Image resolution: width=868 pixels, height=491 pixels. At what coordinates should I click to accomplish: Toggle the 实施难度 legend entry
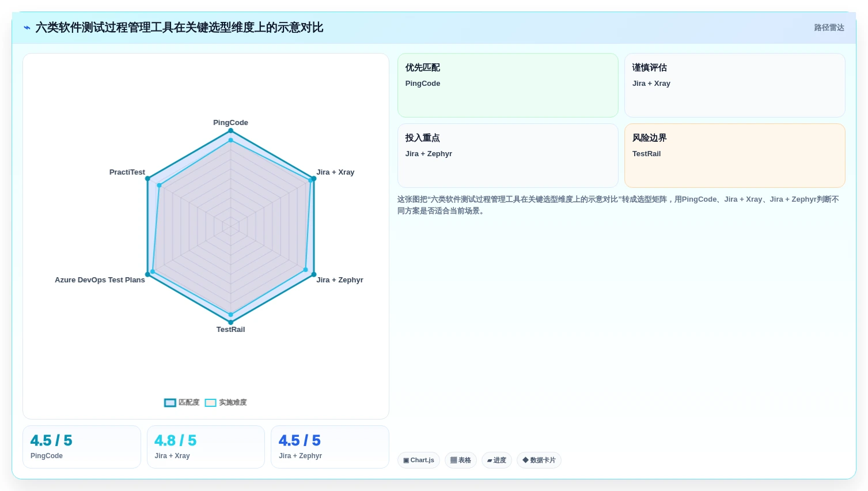pyautogui.click(x=226, y=403)
